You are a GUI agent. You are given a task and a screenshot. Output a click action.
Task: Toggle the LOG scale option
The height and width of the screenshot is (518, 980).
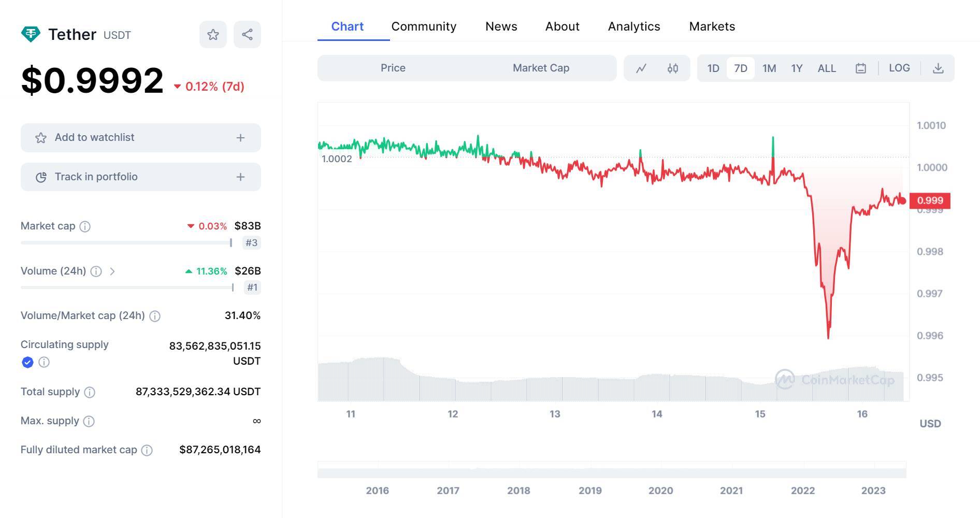[x=899, y=68]
